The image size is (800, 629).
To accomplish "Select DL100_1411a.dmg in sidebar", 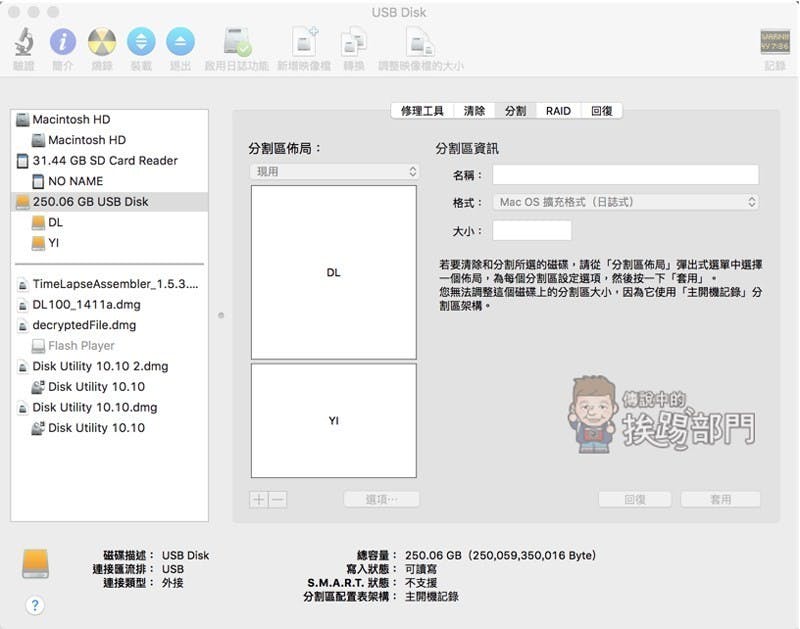I will (109, 305).
